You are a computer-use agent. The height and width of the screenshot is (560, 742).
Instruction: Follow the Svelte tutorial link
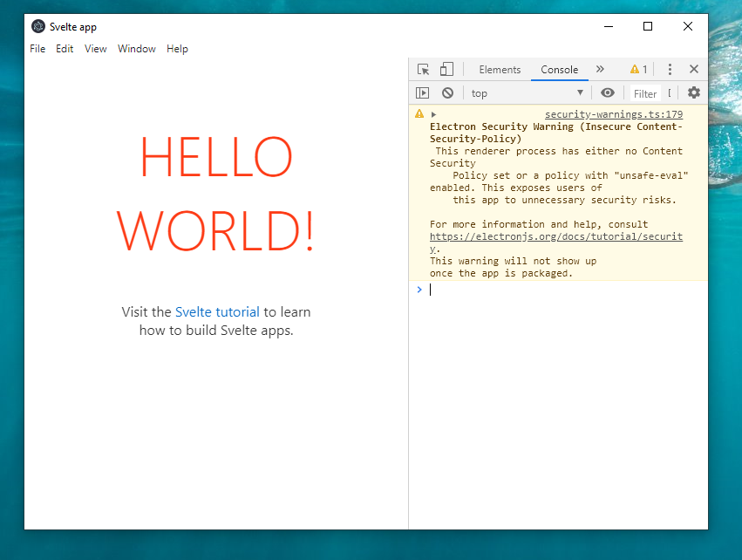[x=217, y=311]
